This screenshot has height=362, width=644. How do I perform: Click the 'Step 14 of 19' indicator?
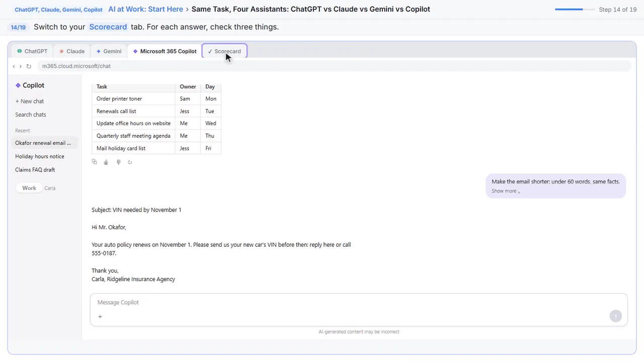point(618,10)
